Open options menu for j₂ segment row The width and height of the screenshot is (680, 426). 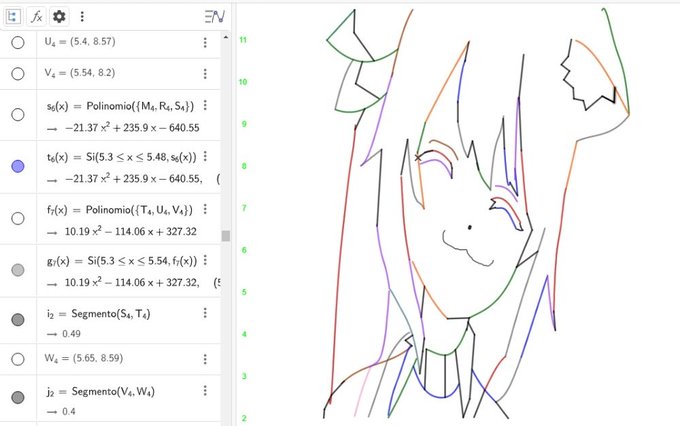tap(205, 391)
